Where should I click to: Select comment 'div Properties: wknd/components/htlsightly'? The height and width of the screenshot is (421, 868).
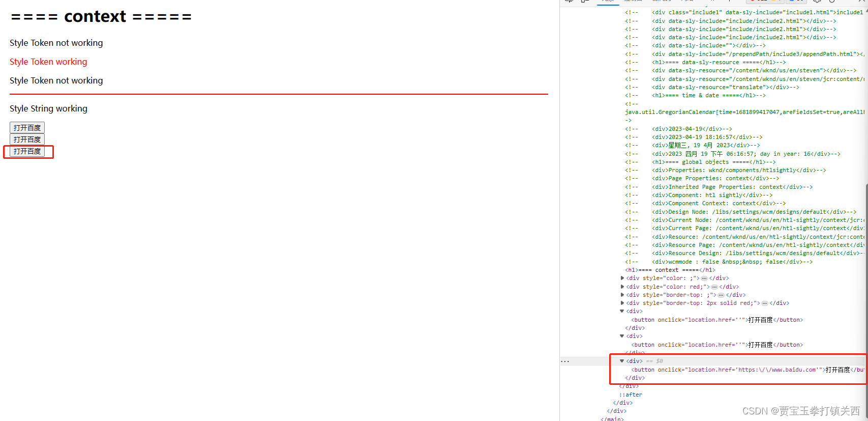pos(726,170)
